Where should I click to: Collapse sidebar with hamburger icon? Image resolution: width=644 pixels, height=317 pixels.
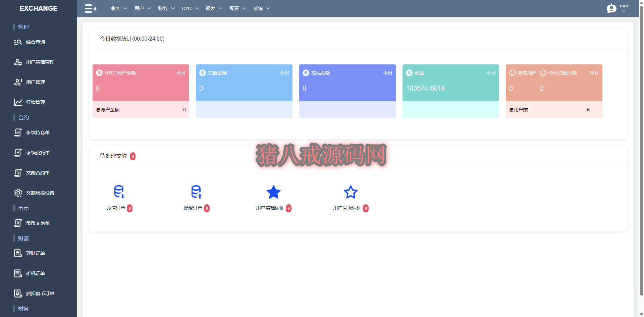tap(91, 8)
